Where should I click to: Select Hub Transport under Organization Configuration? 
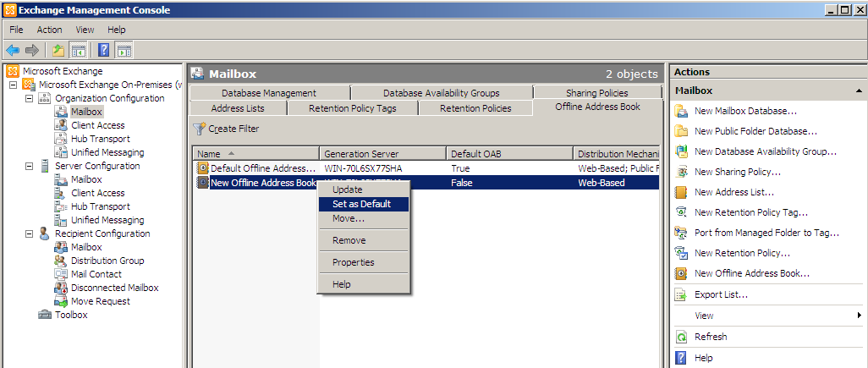pyautogui.click(x=101, y=139)
